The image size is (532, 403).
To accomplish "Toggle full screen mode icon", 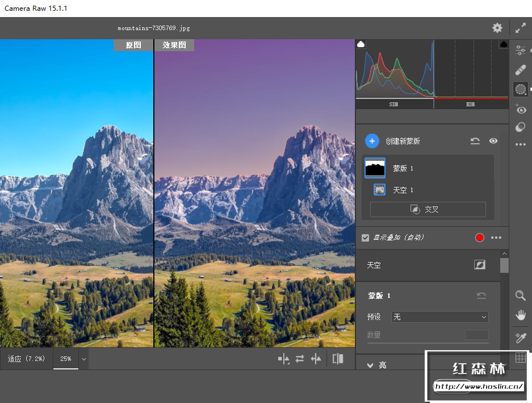I will (521, 28).
